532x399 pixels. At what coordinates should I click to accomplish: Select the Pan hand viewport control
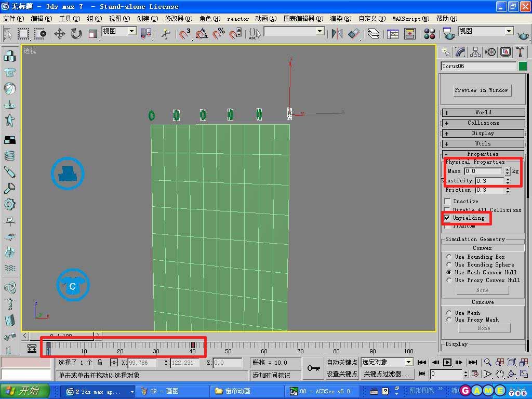(x=500, y=374)
